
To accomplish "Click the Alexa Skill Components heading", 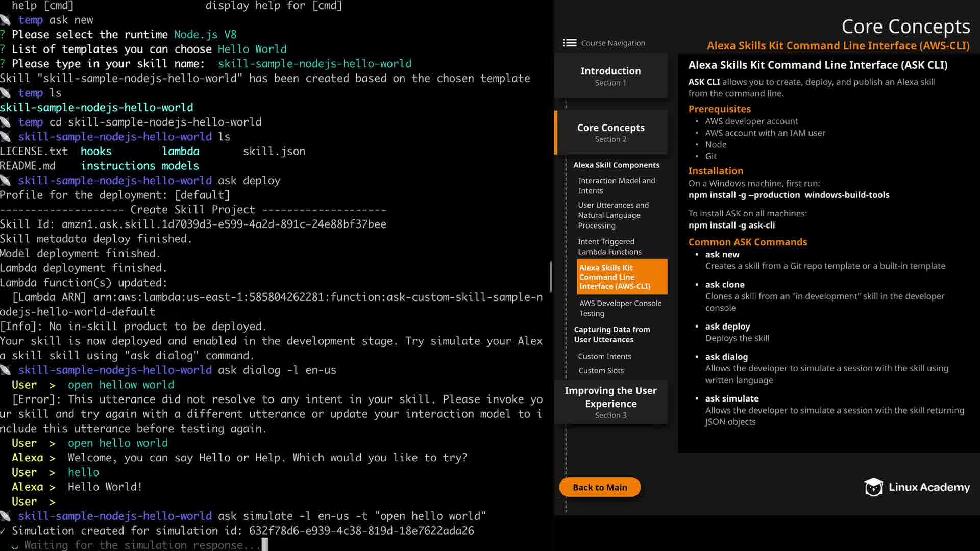I will click(x=616, y=165).
